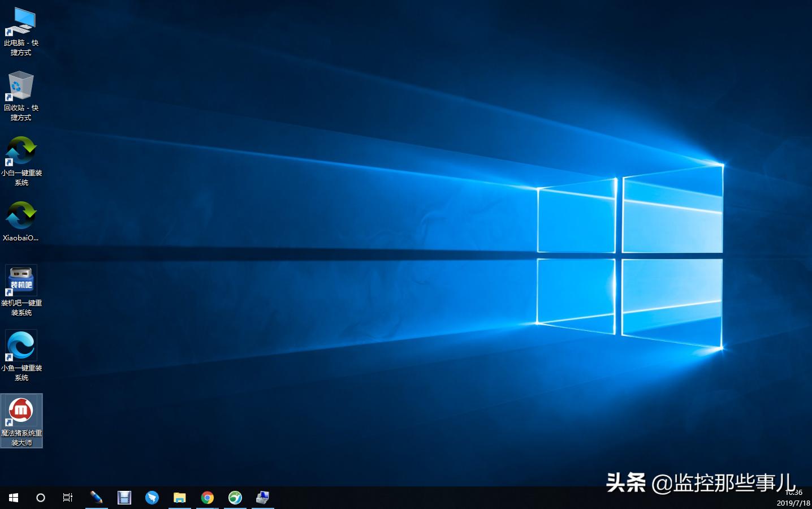Select the highlighted 魔法猪 icon thumbnail

tap(21, 411)
